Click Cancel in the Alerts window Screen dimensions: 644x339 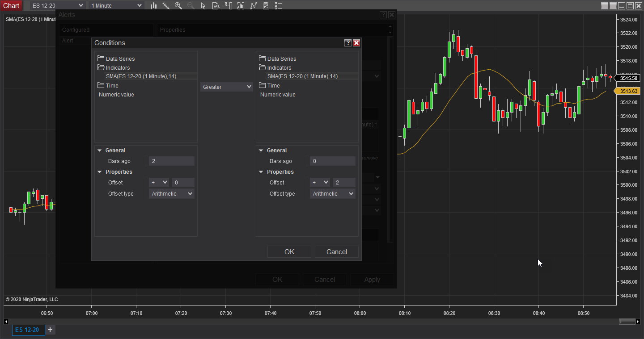coord(325,280)
